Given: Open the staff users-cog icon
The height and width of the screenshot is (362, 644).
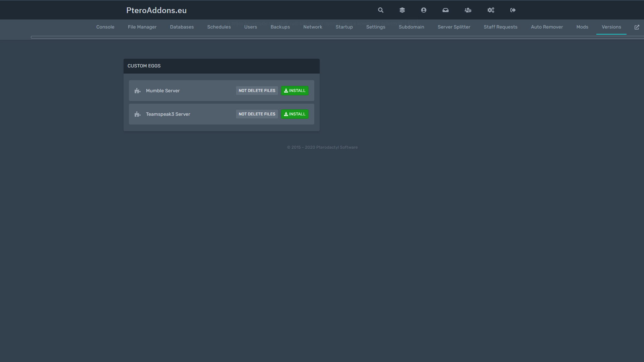Looking at the screenshot, I should 468,10.
